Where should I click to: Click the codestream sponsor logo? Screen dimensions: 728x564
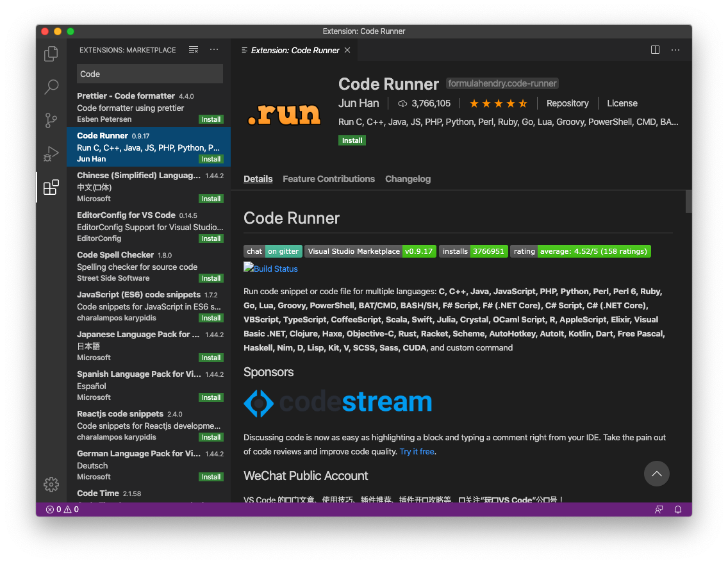[338, 402]
